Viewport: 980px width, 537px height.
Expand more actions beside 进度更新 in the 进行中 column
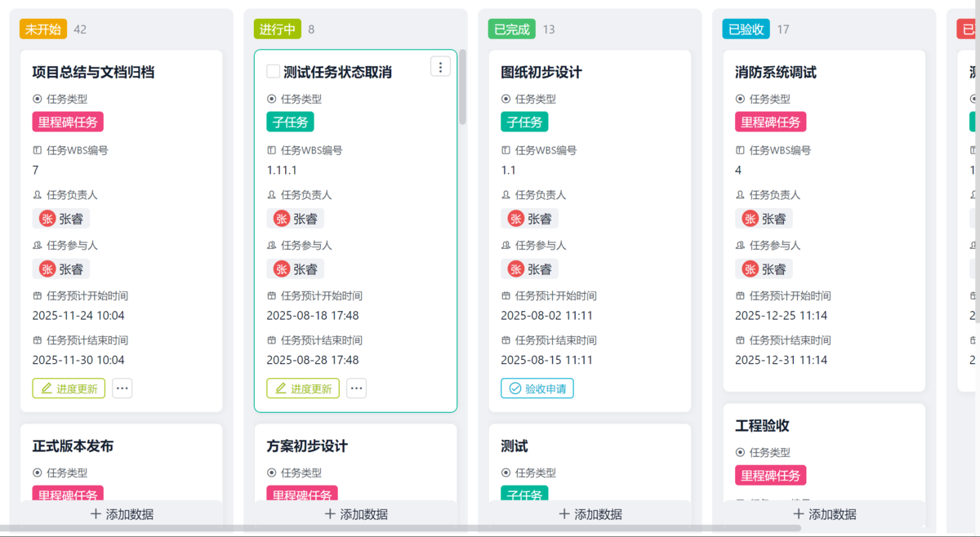pyautogui.click(x=357, y=388)
